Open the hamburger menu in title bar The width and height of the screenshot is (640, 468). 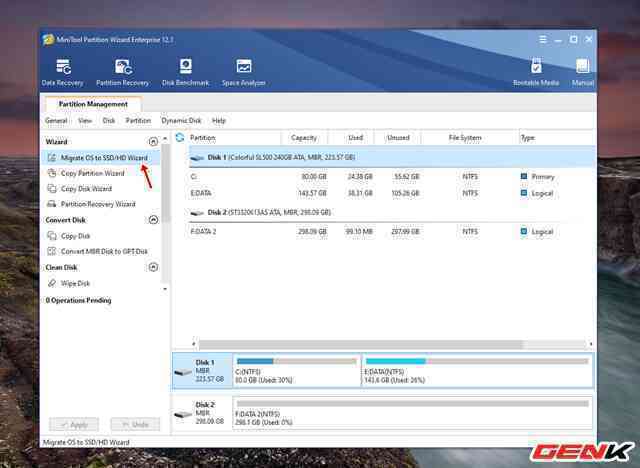pyautogui.click(x=542, y=40)
